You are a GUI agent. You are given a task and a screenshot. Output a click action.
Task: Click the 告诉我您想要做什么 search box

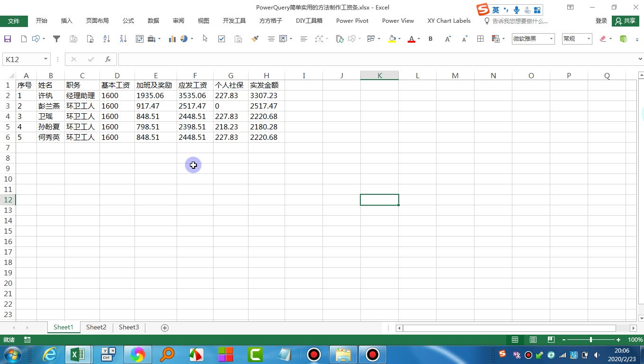[x=516, y=21]
